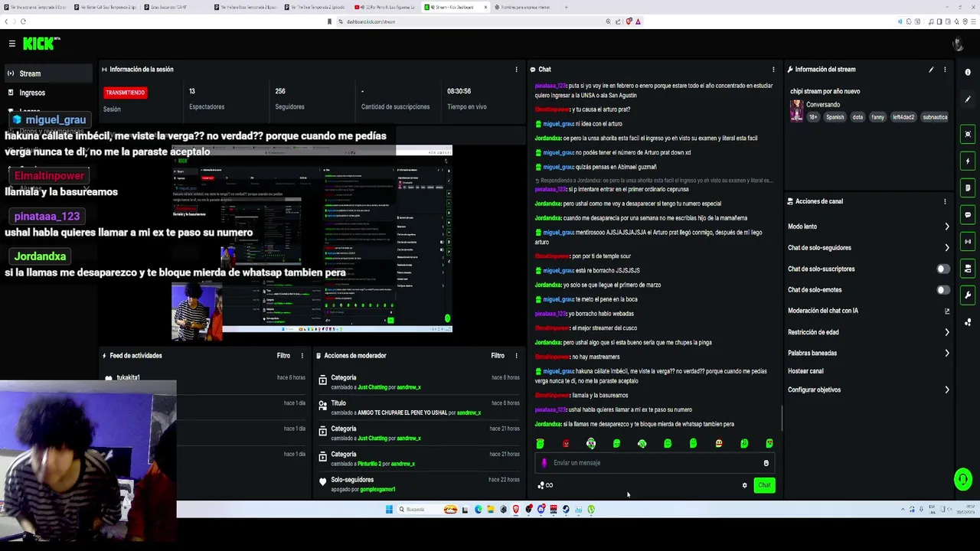
Task: Open the hamburger menu beside the Kick logo
Action: [x=11, y=44]
